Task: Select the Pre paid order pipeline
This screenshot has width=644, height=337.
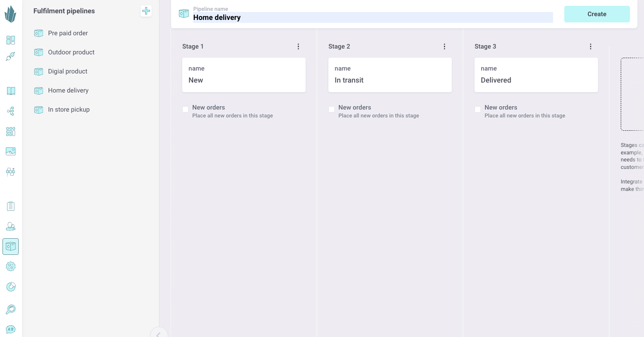Action: tap(68, 33)
